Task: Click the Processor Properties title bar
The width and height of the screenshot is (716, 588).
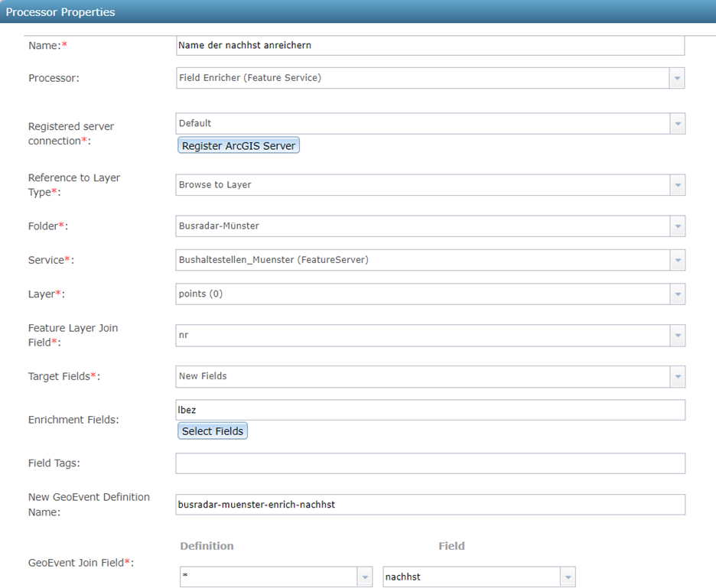Action: (358, 11)
